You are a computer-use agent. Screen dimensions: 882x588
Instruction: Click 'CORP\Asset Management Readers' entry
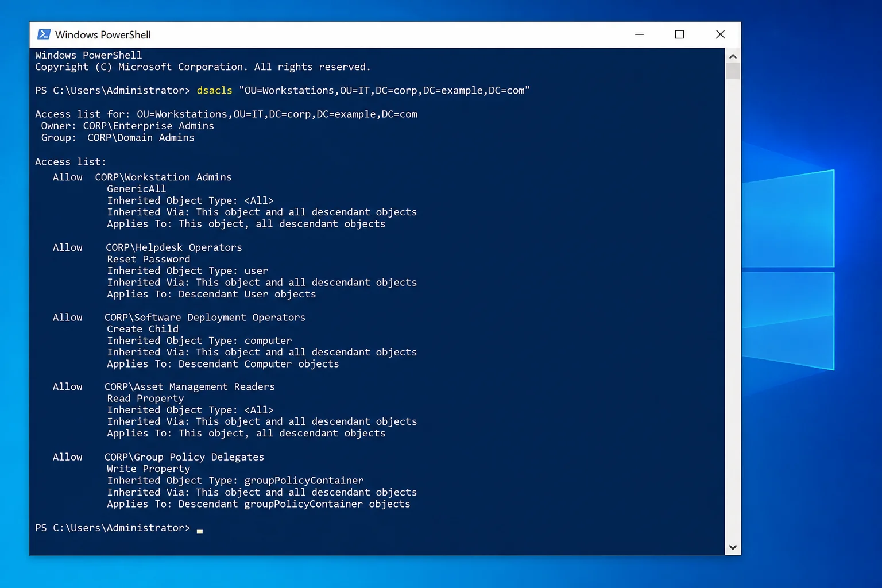coord(189,387)
